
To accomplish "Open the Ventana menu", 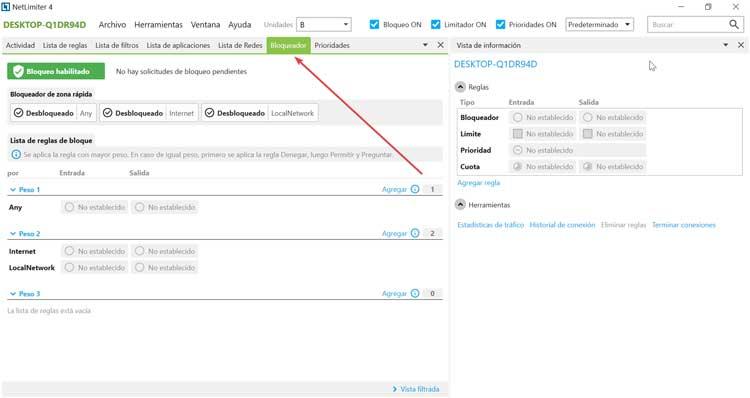I will [x=205, y=24].
